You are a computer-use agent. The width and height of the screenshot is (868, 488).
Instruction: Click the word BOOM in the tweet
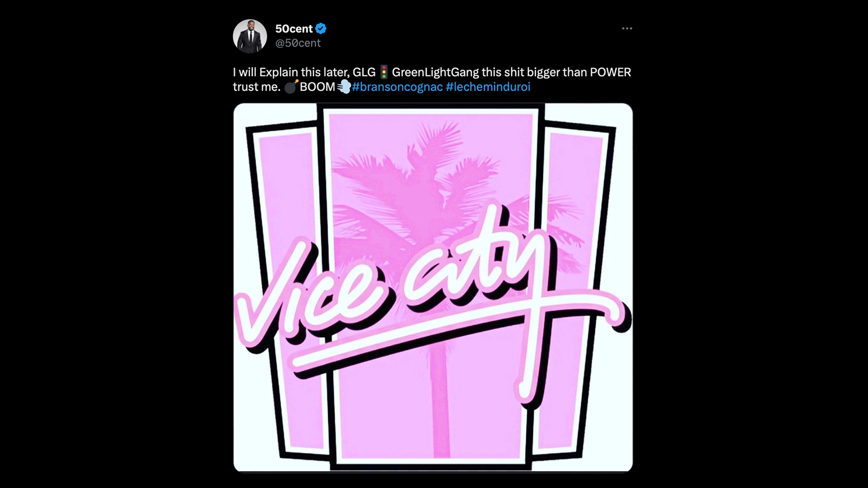point(317,87)
